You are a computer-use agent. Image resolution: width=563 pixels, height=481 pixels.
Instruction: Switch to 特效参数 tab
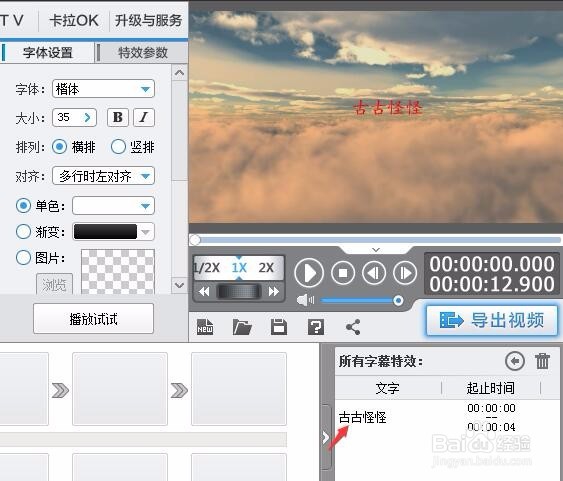pos(143,53)
